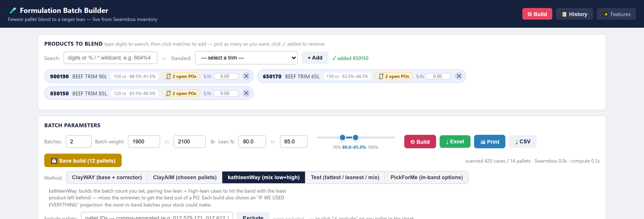Screen dimensions: 644x219
Task: Download the build as CSV
Action: pyautogui.click(x=523, y=142)
